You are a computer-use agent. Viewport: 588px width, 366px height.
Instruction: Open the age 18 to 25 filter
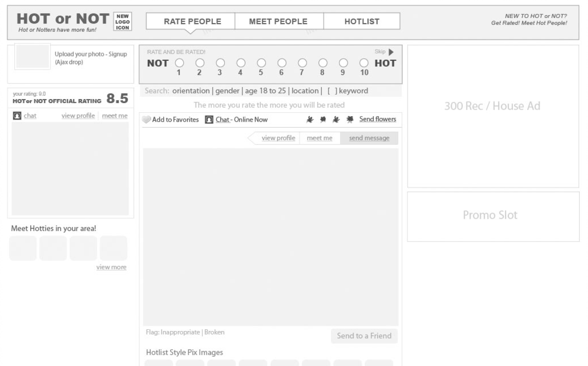tap(265, 91)
